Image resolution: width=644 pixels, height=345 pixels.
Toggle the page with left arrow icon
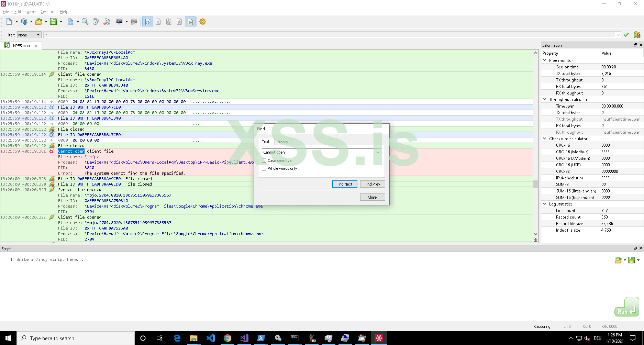click(158, 22)
